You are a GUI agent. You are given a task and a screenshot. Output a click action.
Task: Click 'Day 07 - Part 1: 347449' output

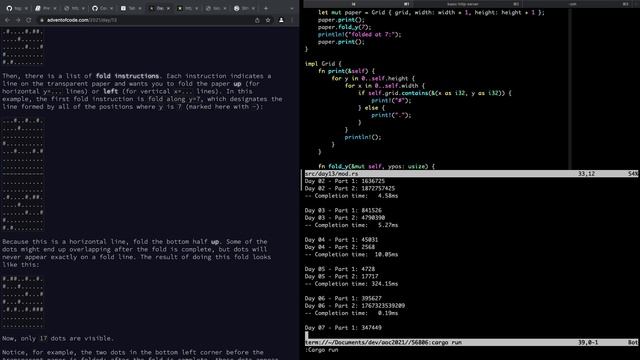point(343,328)
